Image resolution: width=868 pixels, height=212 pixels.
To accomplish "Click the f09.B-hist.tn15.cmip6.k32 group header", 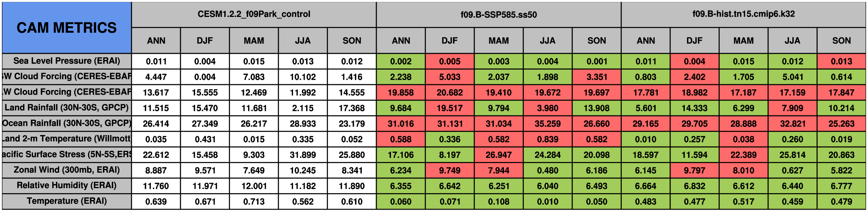I will coord(744,14).
